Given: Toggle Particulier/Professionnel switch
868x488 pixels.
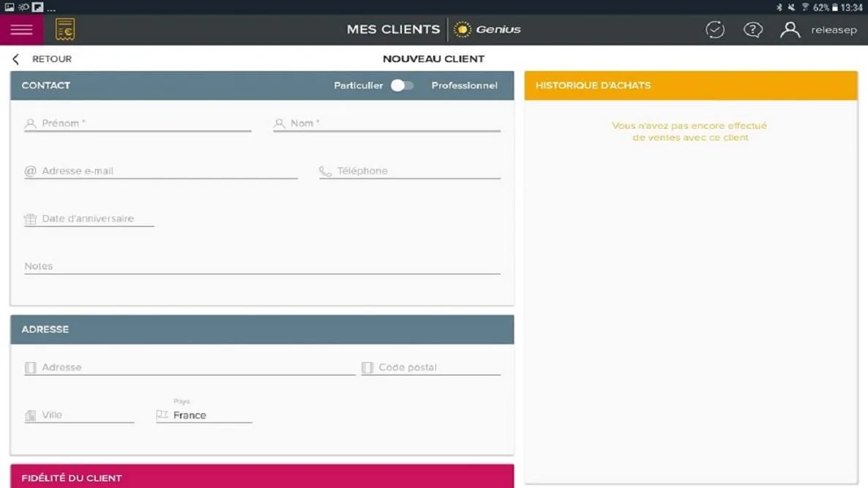Looking at the screenshot, I should point(402,85).
